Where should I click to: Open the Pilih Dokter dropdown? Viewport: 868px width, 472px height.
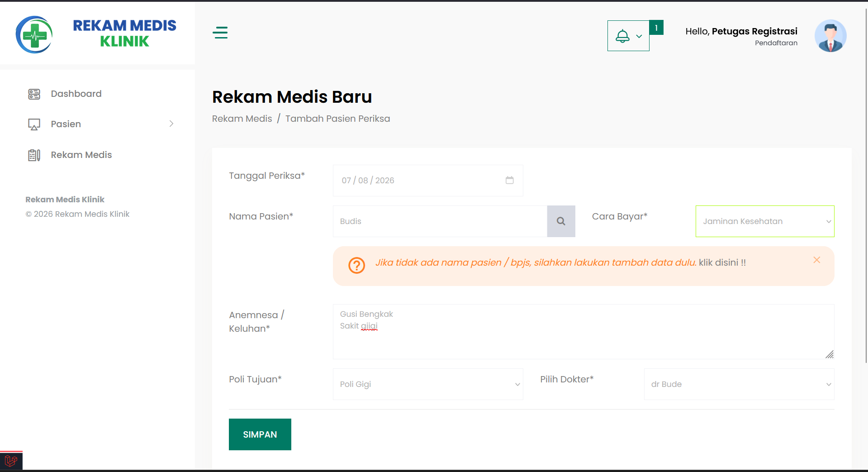739,384
